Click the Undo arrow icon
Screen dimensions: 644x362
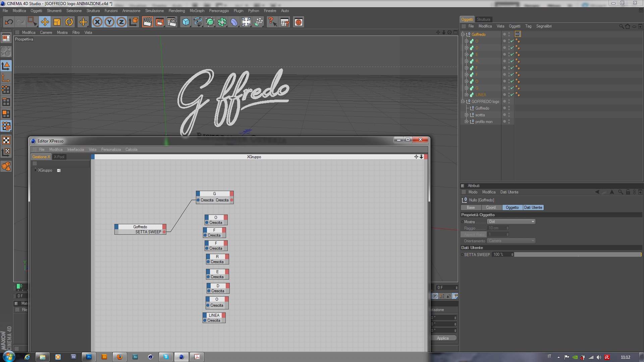[x=9, y=22]
